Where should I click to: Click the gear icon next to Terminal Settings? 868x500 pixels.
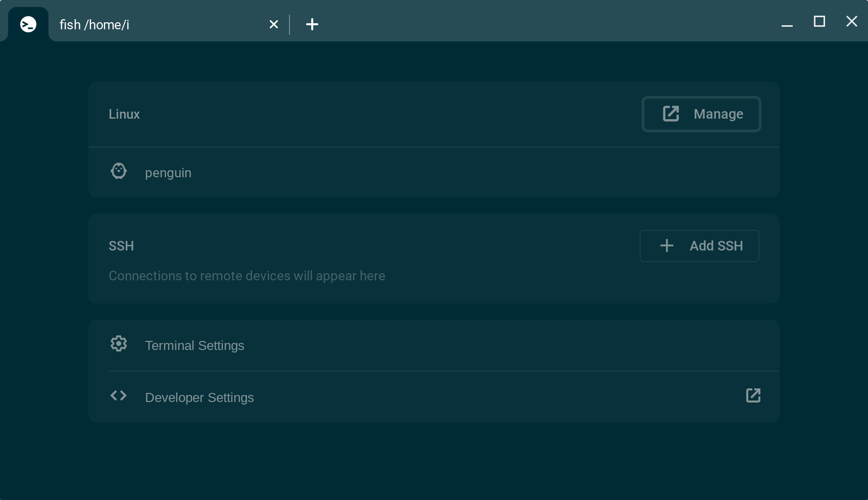pos(118,343)
